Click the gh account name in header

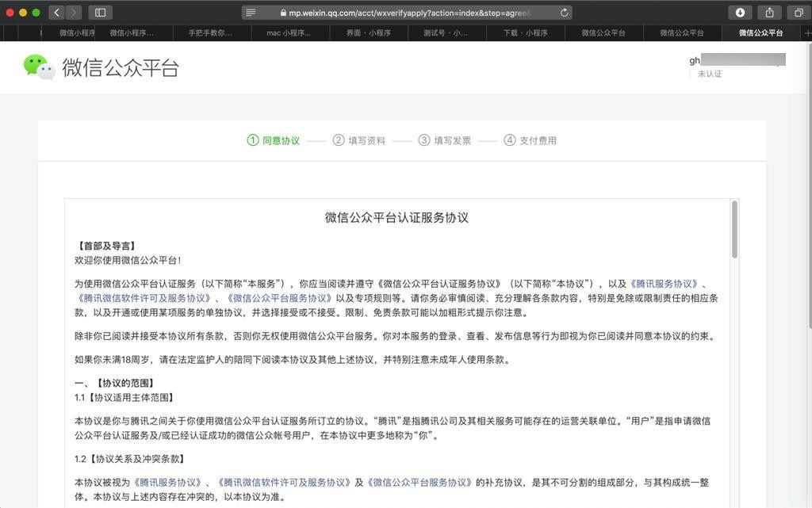click(x=737, y=60)
